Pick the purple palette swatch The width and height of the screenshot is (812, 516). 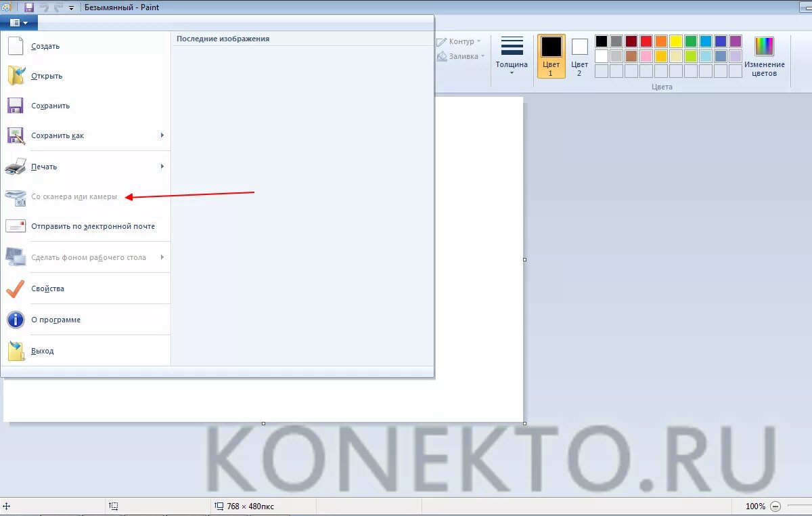pyautogui.click(x=736, y=41)
